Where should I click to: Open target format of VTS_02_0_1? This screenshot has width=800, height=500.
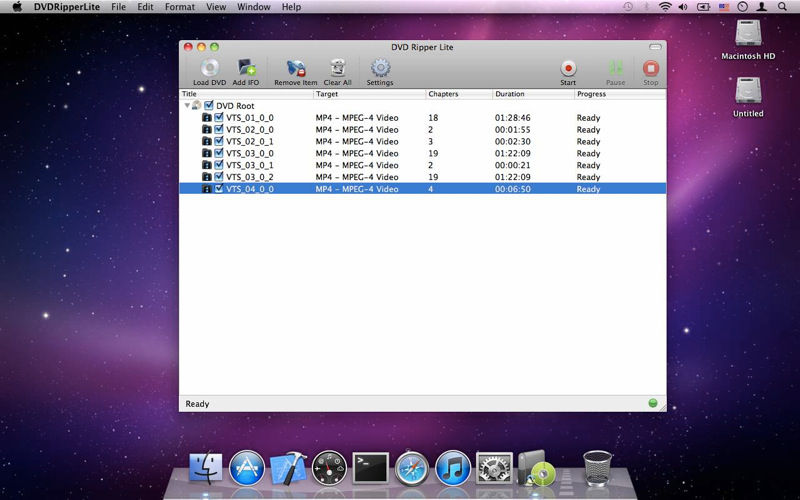[x=357, y=141]
